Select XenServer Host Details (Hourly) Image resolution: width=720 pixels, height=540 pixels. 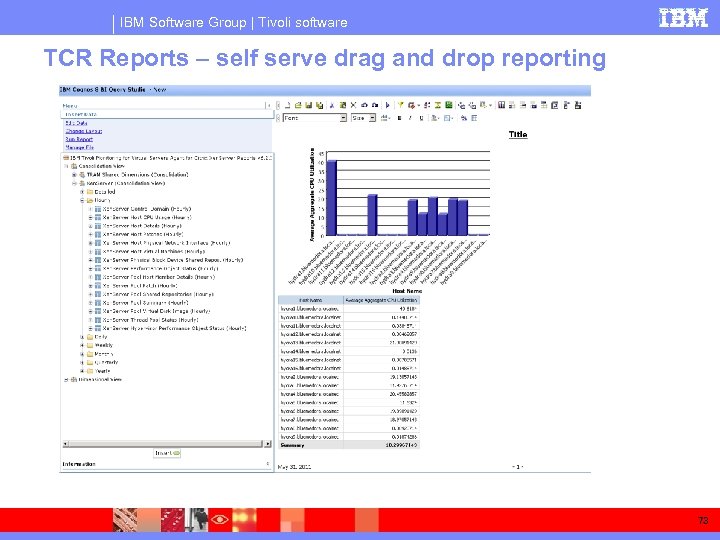pyautogui.click(x=142, y=226)
